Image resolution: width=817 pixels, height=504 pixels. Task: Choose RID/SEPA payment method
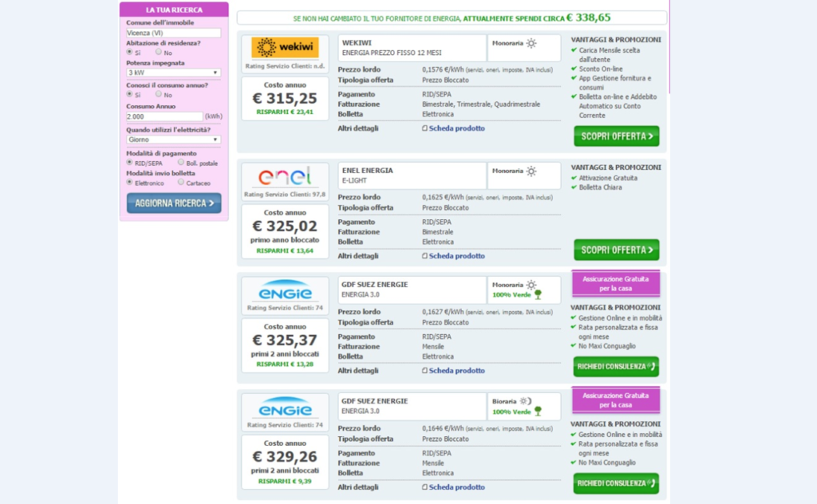tap(129, 163)
